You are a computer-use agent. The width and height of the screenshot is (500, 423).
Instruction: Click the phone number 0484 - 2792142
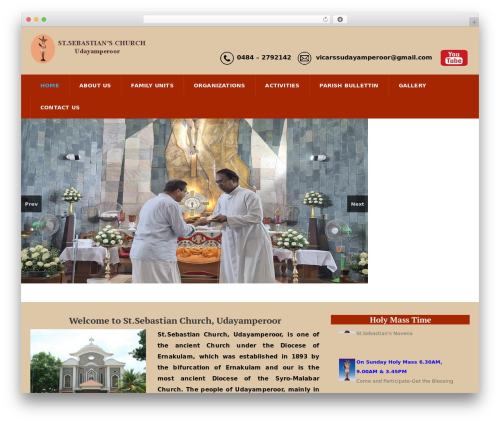point(264,58)
